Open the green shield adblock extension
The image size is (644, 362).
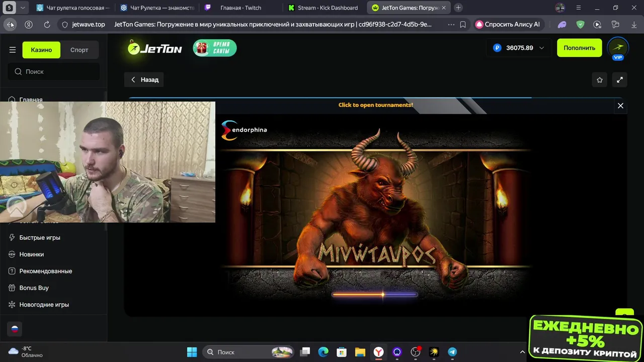click(x=580, y=24)
